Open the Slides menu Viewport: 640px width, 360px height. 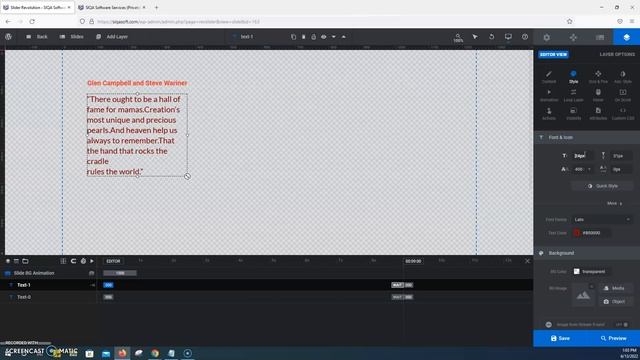click(x=71, y=37)
